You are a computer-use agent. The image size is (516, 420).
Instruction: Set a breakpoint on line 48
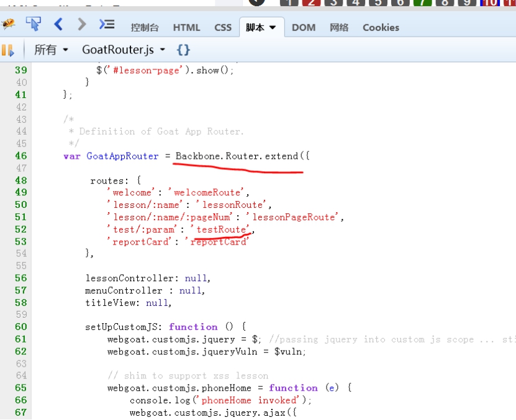pyautogui.click(x=20, y=181)
